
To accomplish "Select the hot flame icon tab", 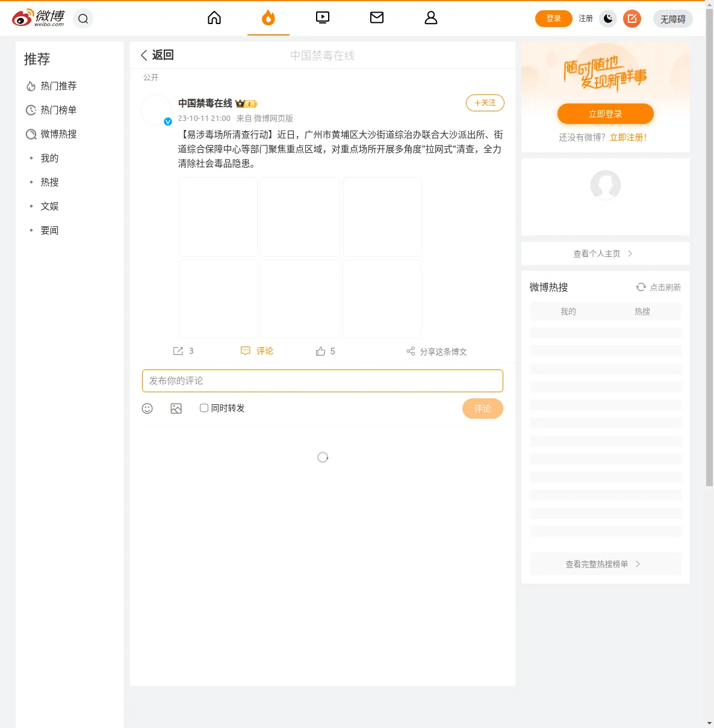I will click(269, 18).
